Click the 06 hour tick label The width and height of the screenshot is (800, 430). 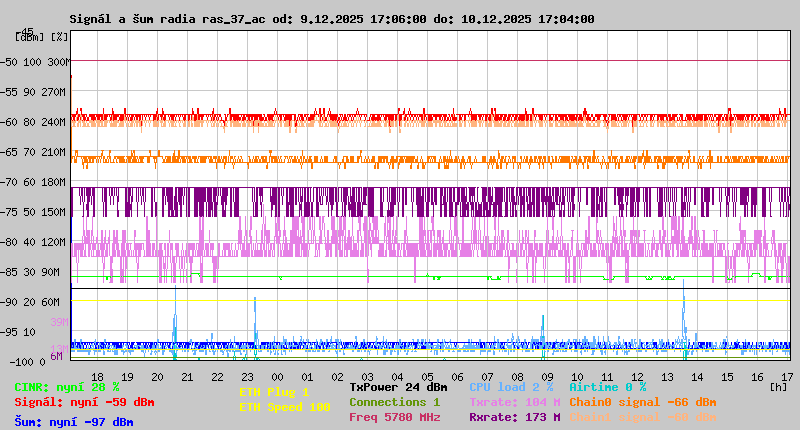457,376
